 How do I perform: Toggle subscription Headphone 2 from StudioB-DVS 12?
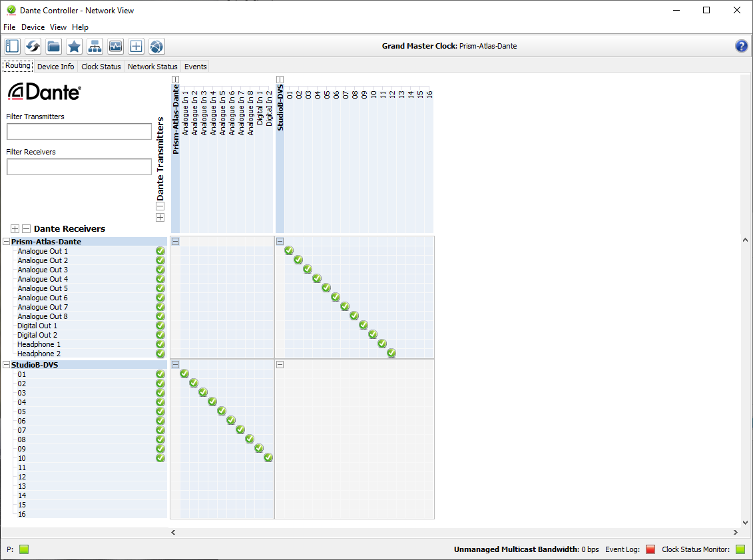[x=391, y=353]
